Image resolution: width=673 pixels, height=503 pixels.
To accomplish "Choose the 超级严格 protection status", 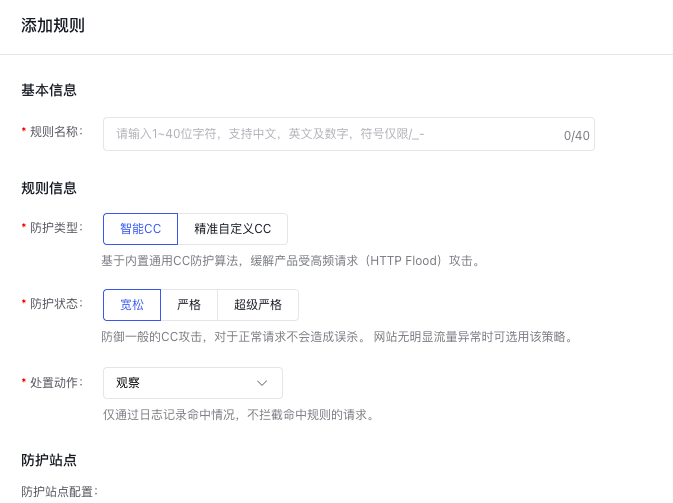I will coord(258,305).
